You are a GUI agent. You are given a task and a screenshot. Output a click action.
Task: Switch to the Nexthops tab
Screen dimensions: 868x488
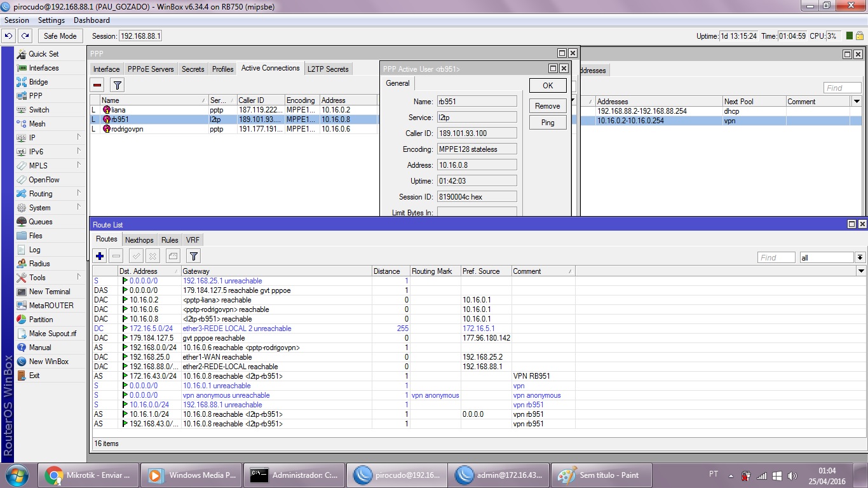(x=139, y=240)
